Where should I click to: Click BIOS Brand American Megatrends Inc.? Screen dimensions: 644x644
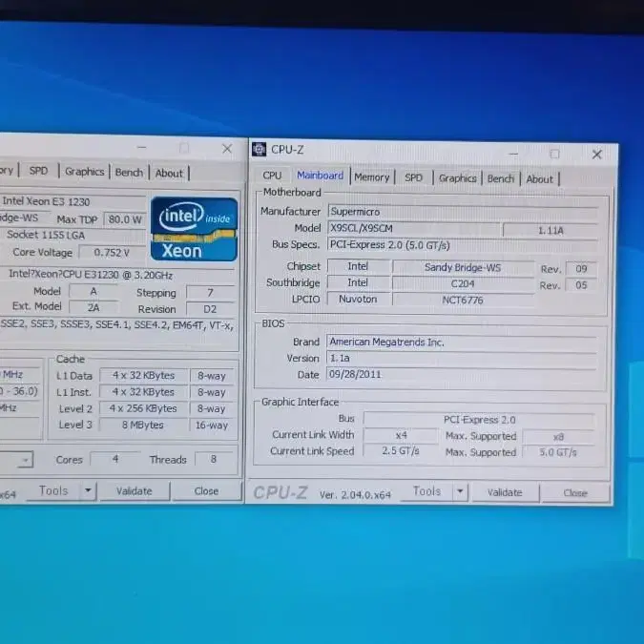tap(462, 343)
